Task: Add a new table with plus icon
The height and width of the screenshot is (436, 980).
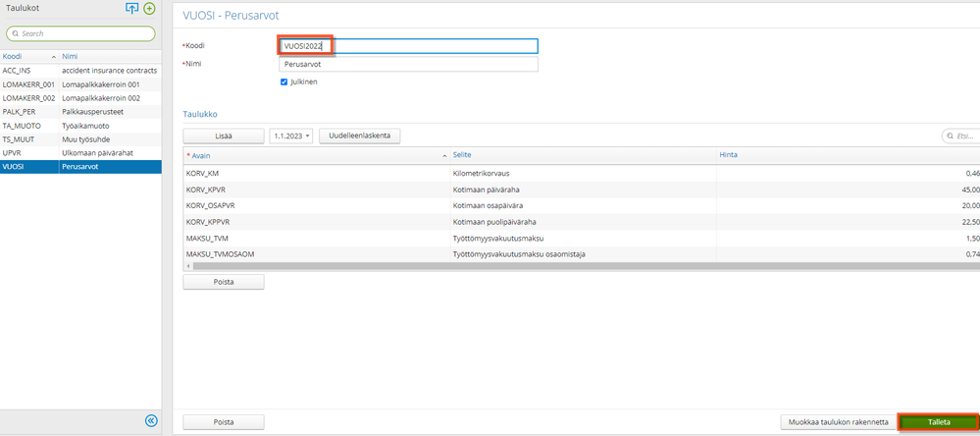Action: [x=149, y=8]
